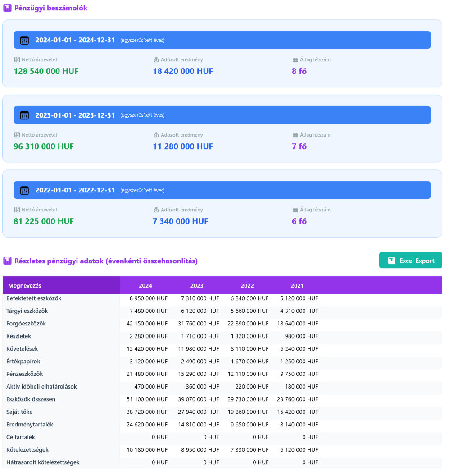Click the Részletes pénzügyi adatok section icon
Screen dimensions: 449x476
pyautogui.click(x=7, y=261)
